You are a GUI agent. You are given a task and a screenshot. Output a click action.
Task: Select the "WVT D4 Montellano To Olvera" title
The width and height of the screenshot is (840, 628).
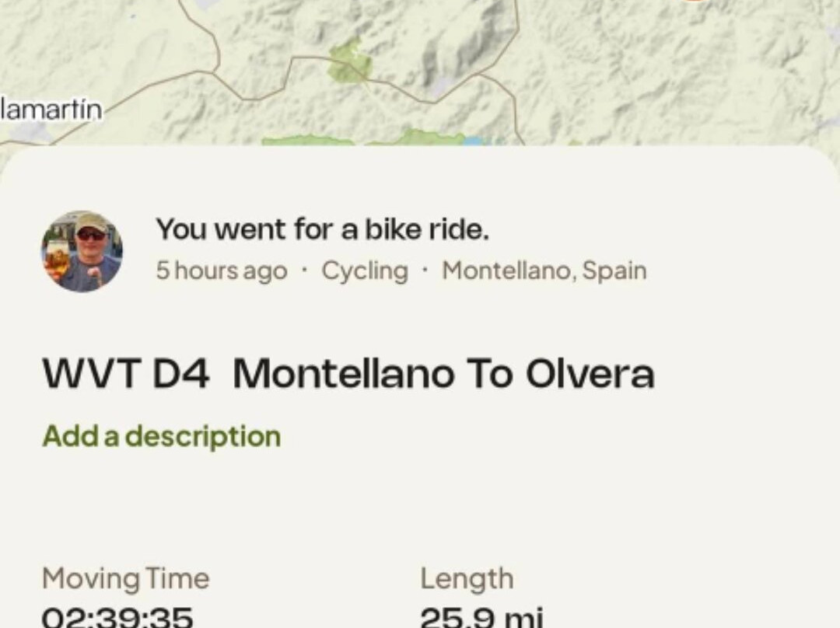[348, 373]
